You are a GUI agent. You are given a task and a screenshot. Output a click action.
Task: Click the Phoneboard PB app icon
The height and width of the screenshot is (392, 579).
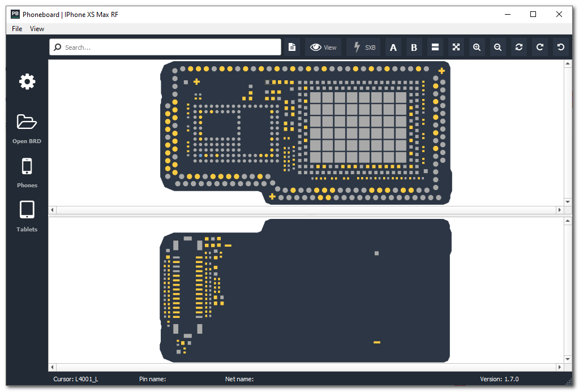click(x=15, y=14)
